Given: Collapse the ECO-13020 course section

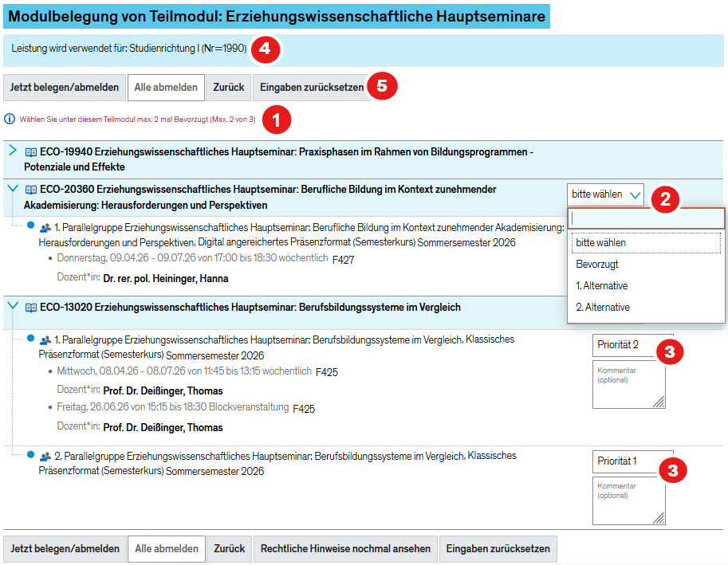Looking at the screenshot, I should point(12,306).
